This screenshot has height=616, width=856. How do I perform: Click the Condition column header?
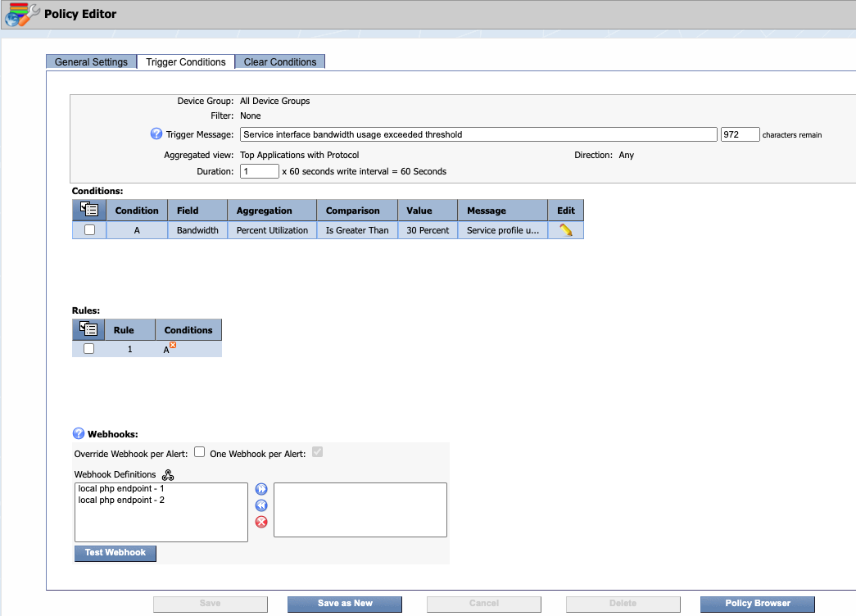point(137,211)
